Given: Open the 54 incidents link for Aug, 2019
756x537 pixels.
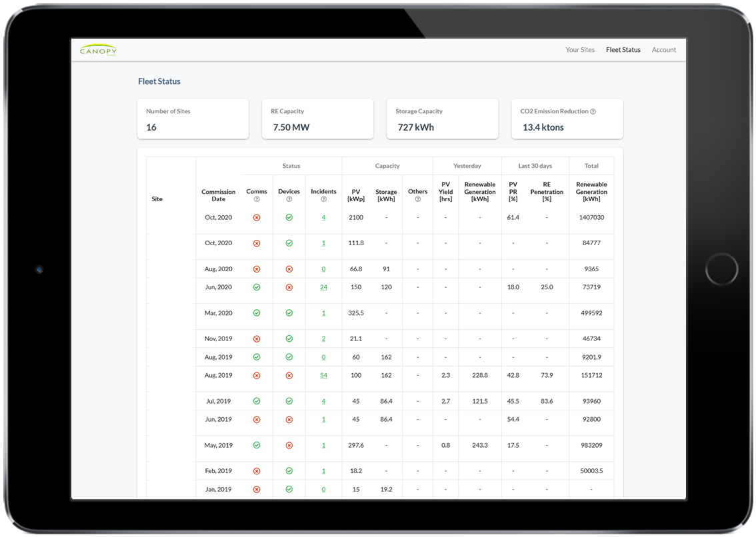Looking at the screenshot, I should coord(323,376).
